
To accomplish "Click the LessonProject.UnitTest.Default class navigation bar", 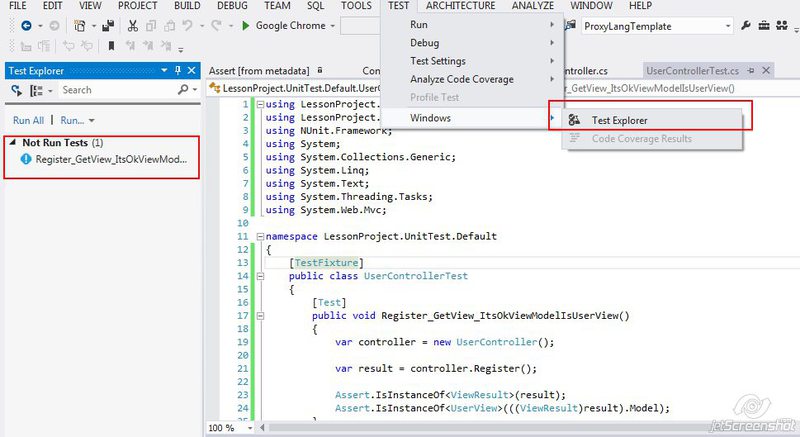I will click(x=294, y=88).
